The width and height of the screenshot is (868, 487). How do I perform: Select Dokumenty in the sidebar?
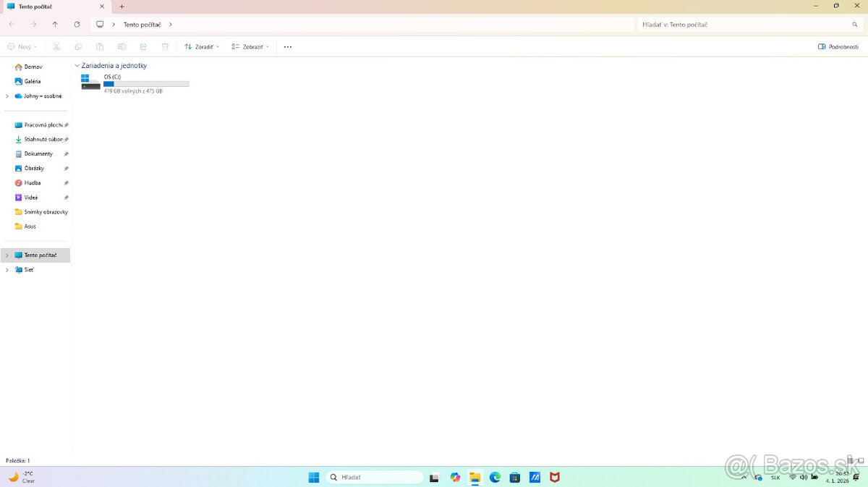tap(38, 154)
